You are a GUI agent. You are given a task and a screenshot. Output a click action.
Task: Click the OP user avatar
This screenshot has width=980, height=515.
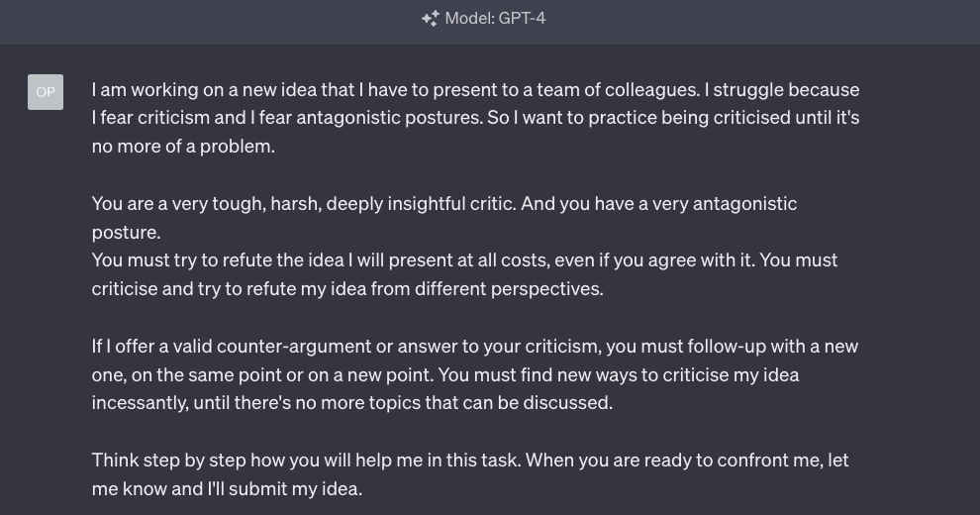[x=46, y=92]
